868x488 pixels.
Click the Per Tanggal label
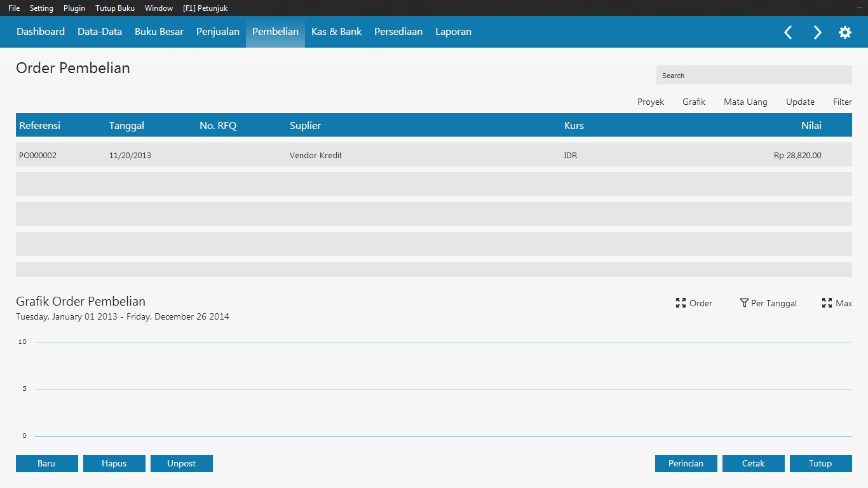(x=774, y=303)
